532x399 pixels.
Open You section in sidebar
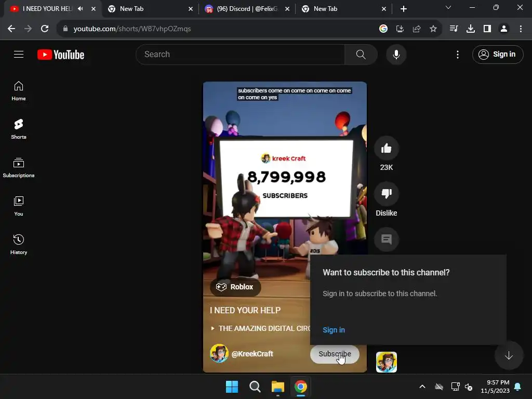click(19, 206)
